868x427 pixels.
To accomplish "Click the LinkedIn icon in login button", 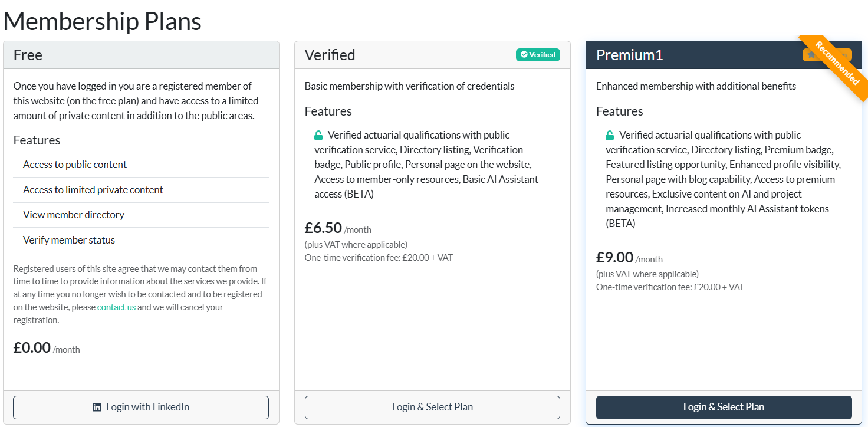I will 97,408.
